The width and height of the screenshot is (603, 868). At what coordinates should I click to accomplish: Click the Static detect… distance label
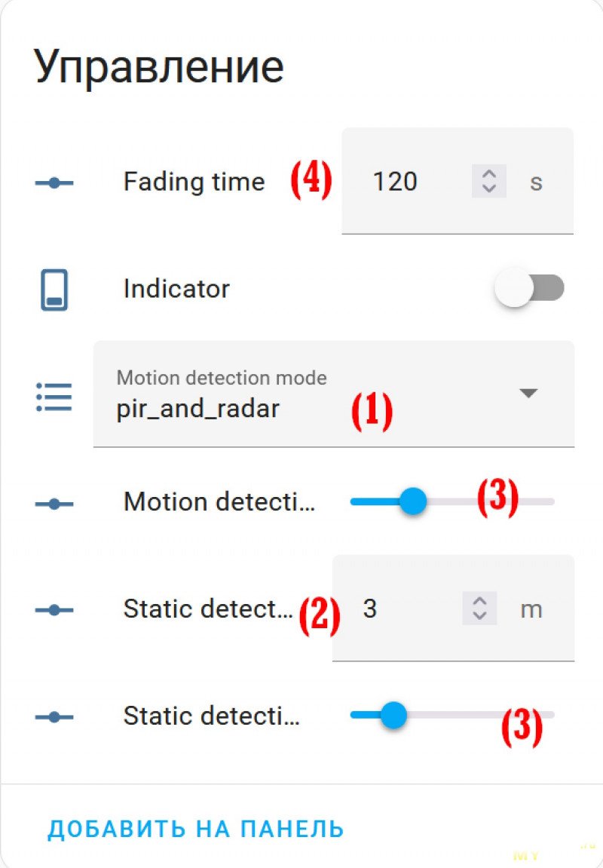point(208,609)
